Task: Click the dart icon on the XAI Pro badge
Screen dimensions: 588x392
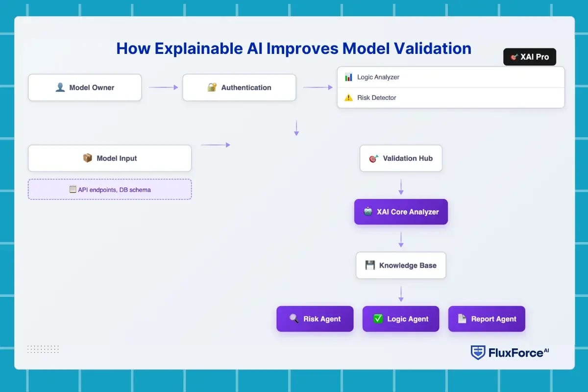Action: tap(514, 57)
